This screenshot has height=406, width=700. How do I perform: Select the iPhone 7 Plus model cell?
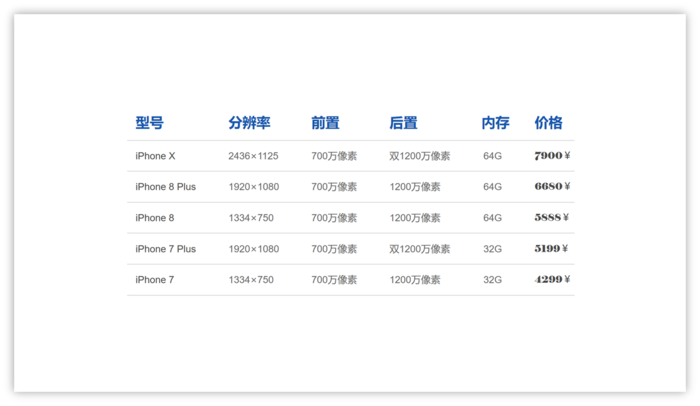coord(166,249)
